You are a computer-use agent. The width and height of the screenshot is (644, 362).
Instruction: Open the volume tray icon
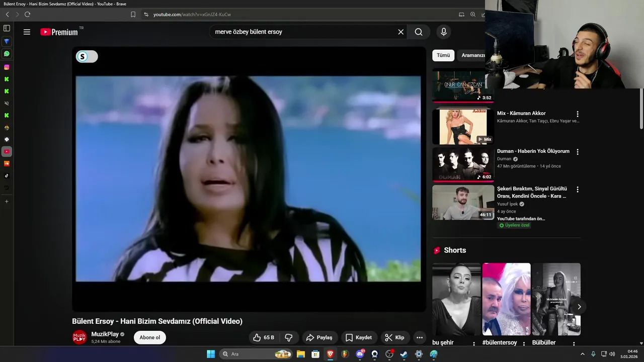pos(612,354)
